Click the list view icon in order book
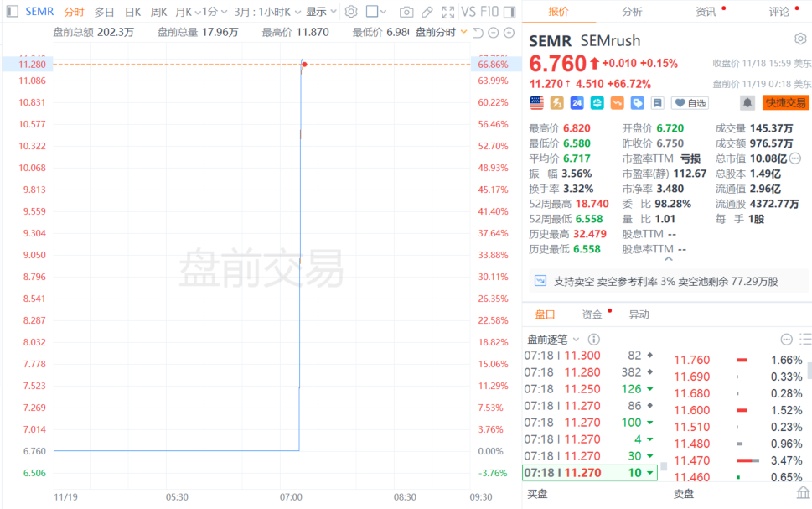Viewport: 812px width, 509px height. (806, 340)
